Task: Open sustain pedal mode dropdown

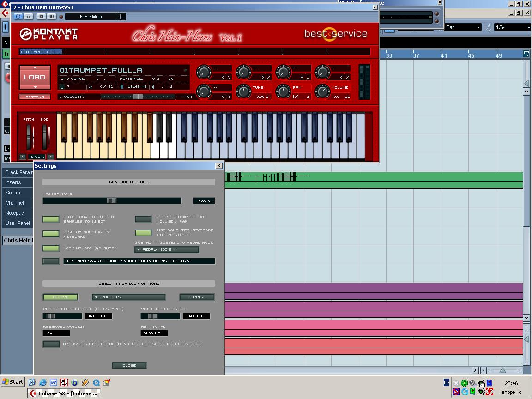Action: click(167, 249)
